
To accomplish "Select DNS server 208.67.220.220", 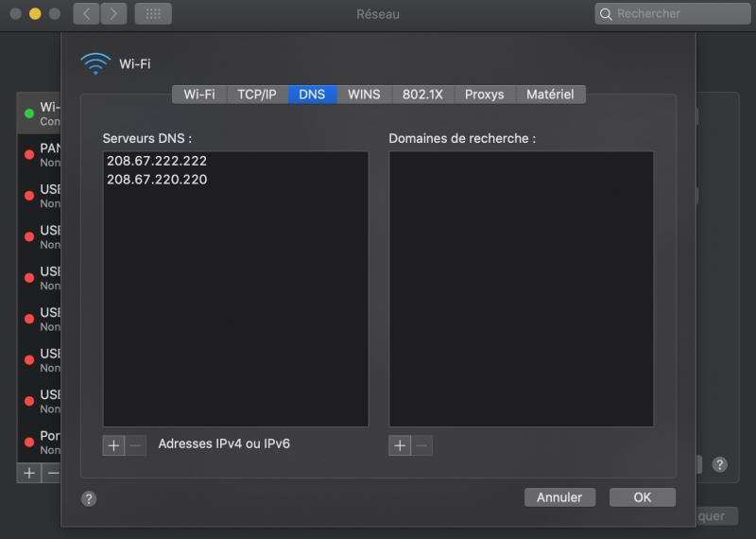I will [x=157, y=179].
